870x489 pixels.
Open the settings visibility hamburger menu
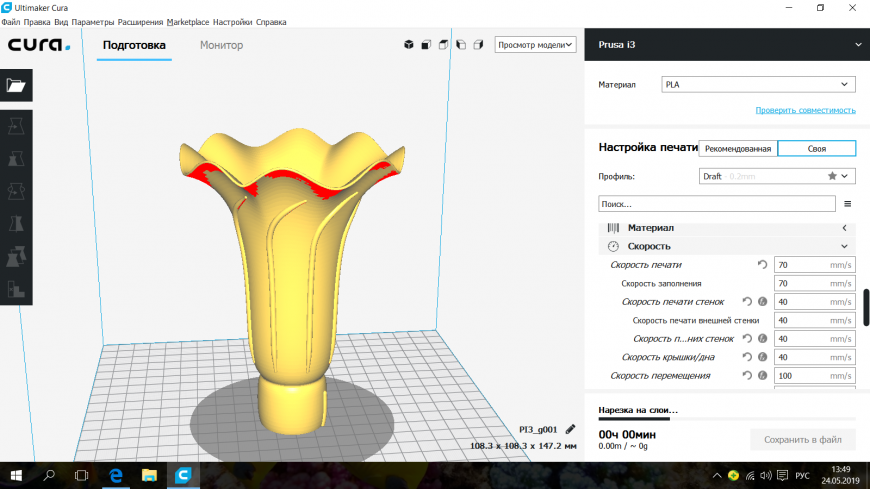(847, 204)
